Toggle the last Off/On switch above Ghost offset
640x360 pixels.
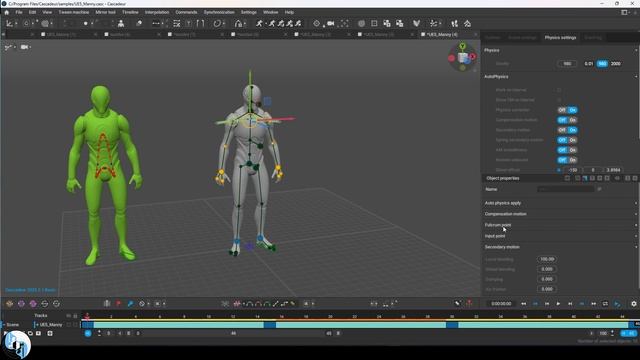(x=567, y=160)
